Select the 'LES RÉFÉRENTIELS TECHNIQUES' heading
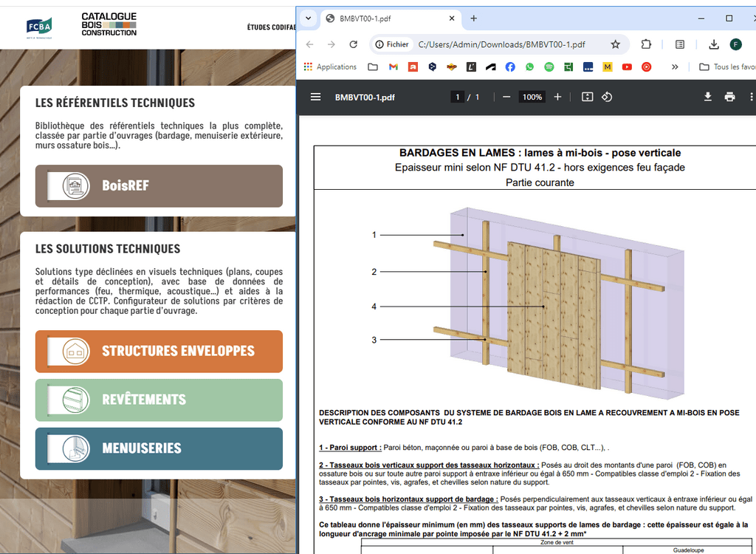The width and height of the screenshot is (756, 554). click(x=115, y=103)
